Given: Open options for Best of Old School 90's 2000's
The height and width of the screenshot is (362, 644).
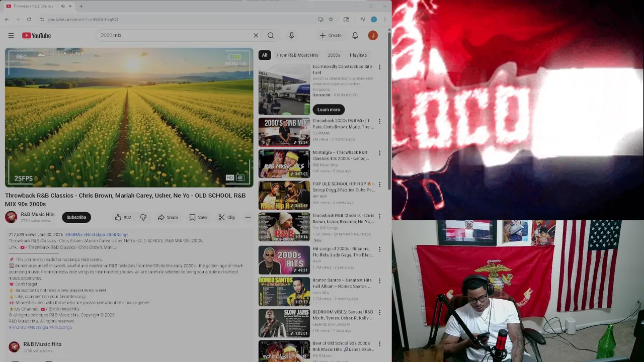Looking at the screenshot, I should click(x=379, y=344).
